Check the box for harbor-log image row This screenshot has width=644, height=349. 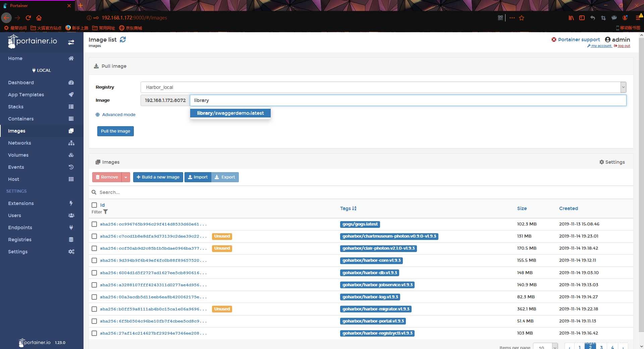[x=94, y=297]
